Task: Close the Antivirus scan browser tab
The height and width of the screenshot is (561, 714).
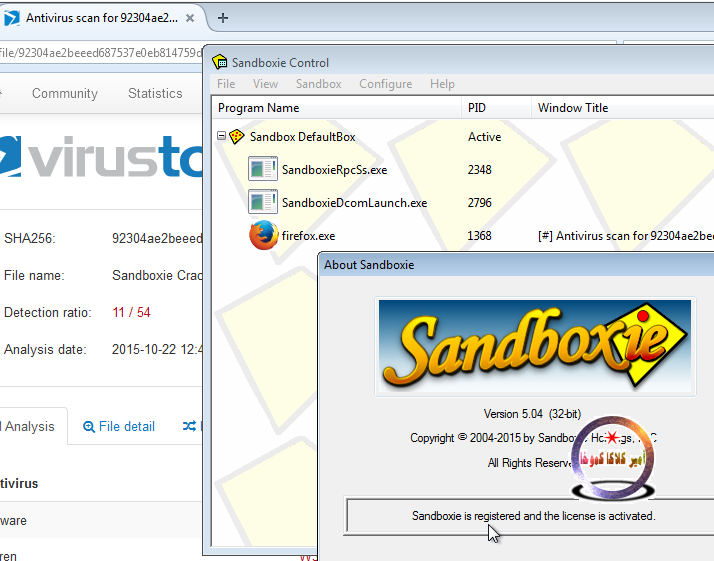Action: click(x=190, y=18)
